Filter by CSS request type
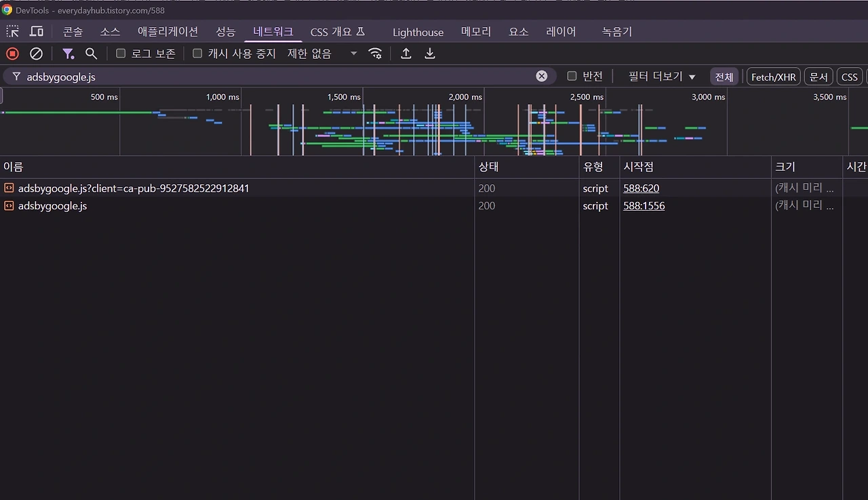This screenshot has height=500, width=868. [x=850, y=77]
